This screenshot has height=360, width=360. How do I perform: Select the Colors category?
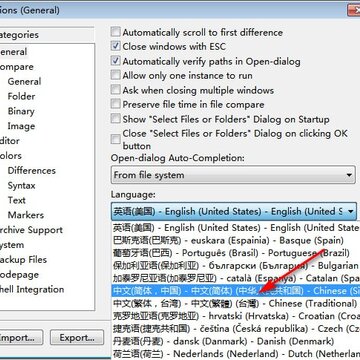click(x=11, y=156)
